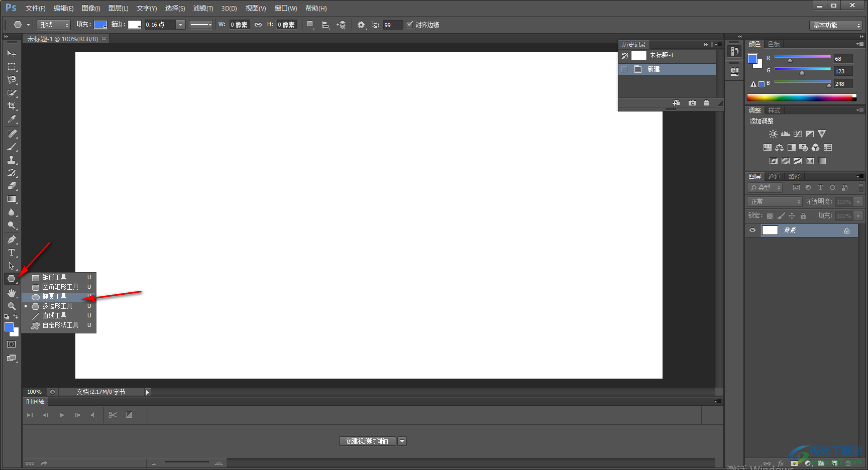Select the History Brush tool
The width and height of the screenshot is (868, 470).
11,173
